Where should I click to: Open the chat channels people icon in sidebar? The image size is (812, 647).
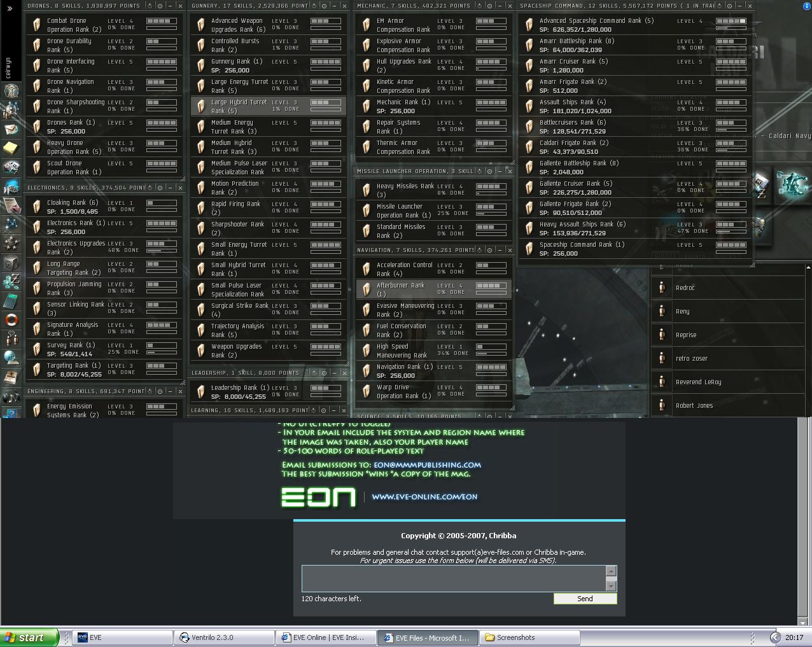click(x=11, y=338)
